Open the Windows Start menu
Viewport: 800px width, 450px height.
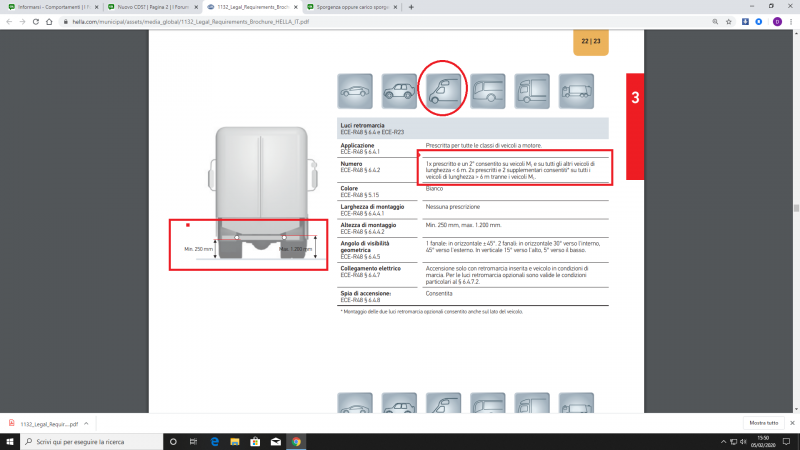[10, 441]
